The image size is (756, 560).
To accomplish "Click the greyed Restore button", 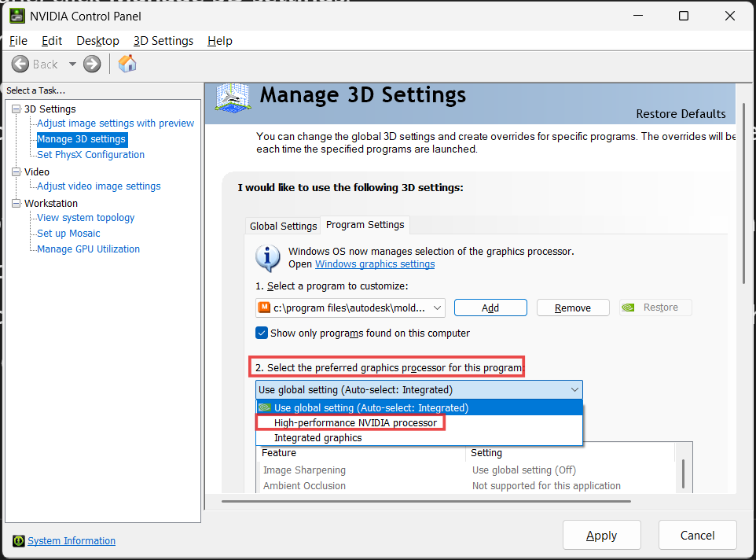I will tap(655, 308).
